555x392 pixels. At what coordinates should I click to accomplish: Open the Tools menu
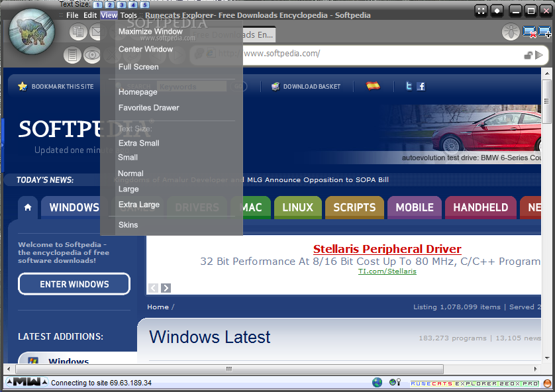point(128,15)
